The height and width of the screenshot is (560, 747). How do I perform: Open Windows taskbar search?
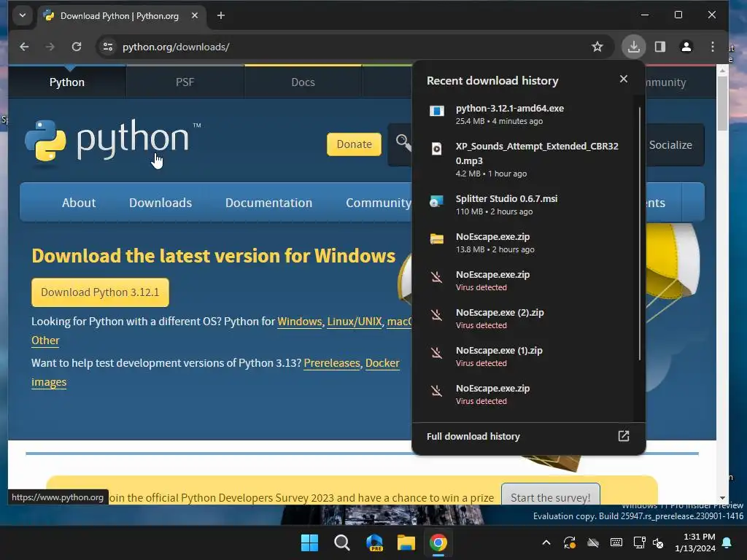point(341,542)
